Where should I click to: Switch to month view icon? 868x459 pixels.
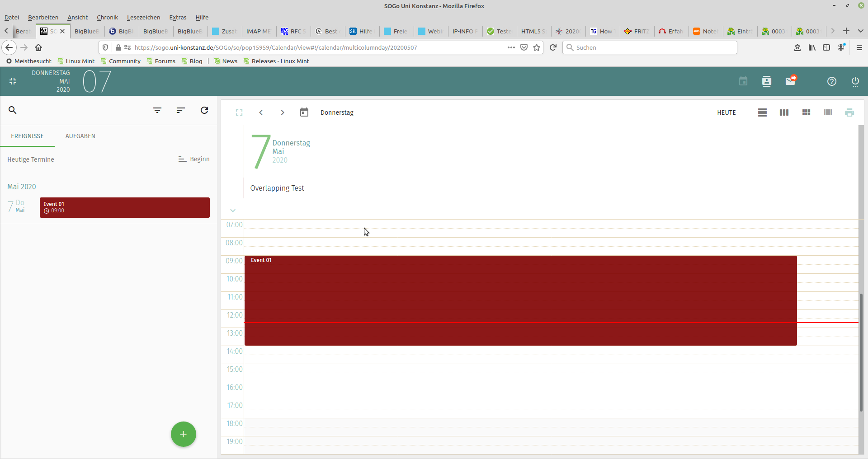coord(806,112)
